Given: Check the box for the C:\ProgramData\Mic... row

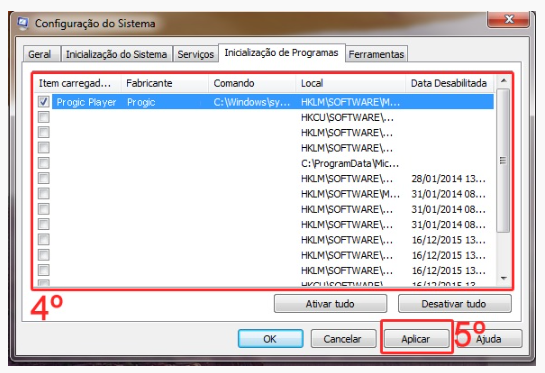Looking at the screenshot, I should tap(43, 163).
